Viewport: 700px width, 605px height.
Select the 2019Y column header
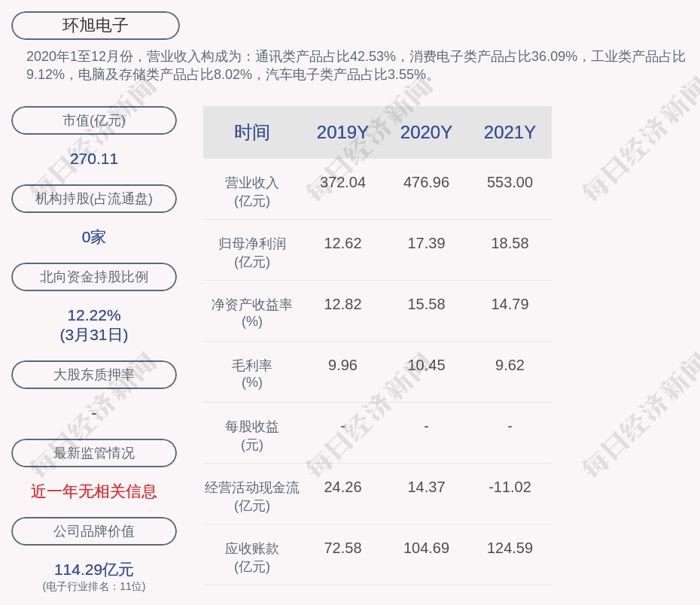pos(342,132)
